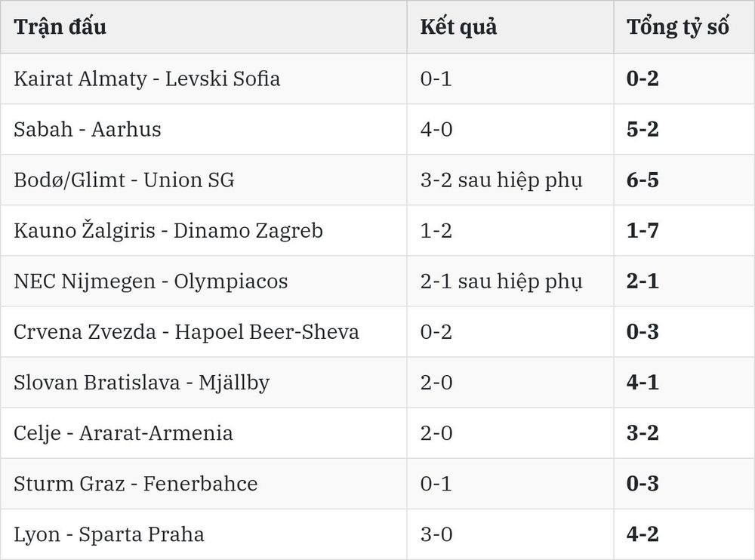Screen dimensions: 755x560
Task: Click the 3-0 result for Lyon
Action: pyautogui.click(x=436, y=534)
